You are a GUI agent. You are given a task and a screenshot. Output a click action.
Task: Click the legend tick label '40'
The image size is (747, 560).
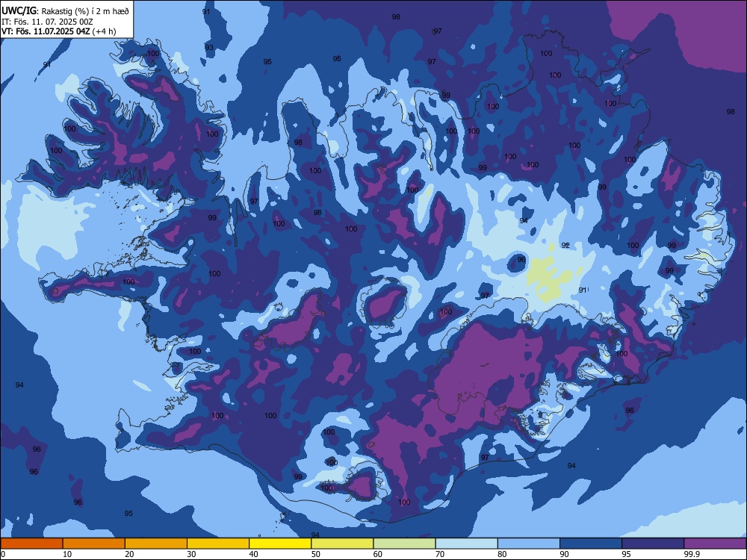253,554
